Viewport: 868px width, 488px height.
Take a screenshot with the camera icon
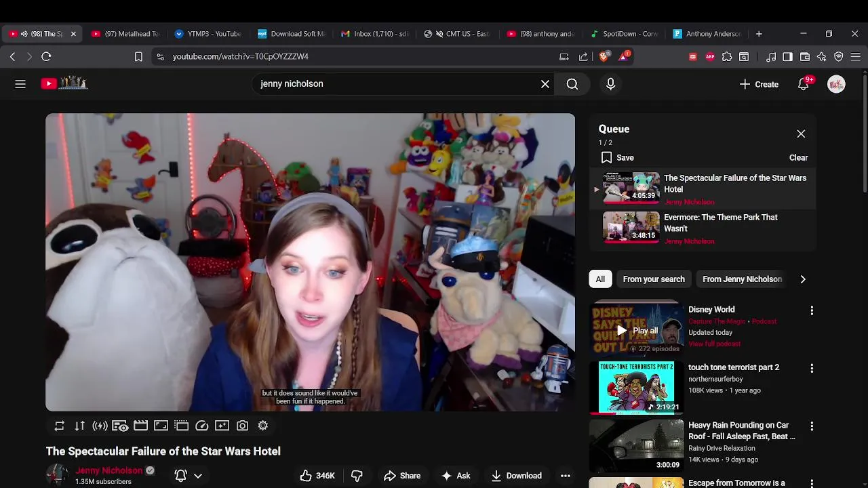pyautogui.click(x=242, y=426)
